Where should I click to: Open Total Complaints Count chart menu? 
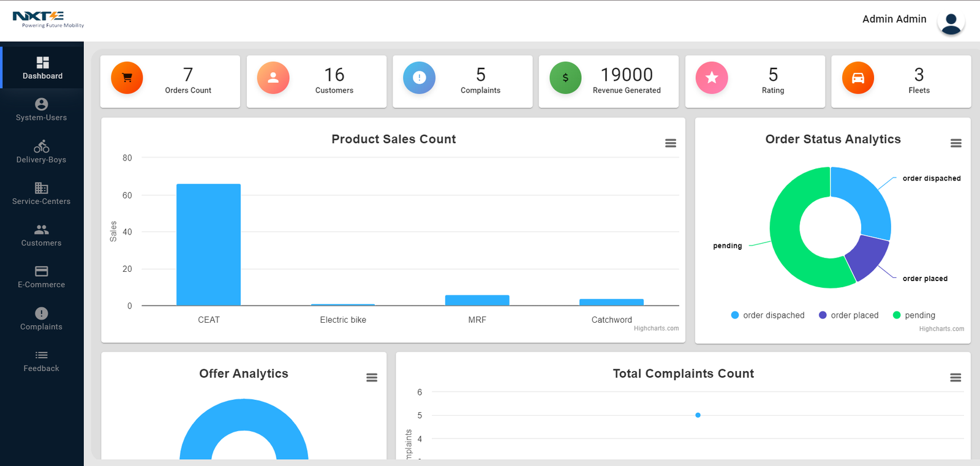pyautogui.click(x=956, y=378)
